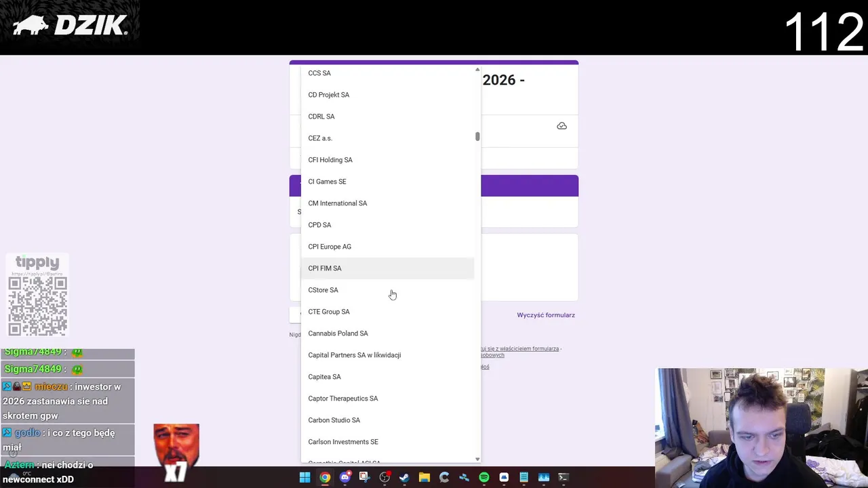The width and height of the screenshot is (868, 488).
Task: Open OBS Studio from the taskbar
Action: point(384,477)
